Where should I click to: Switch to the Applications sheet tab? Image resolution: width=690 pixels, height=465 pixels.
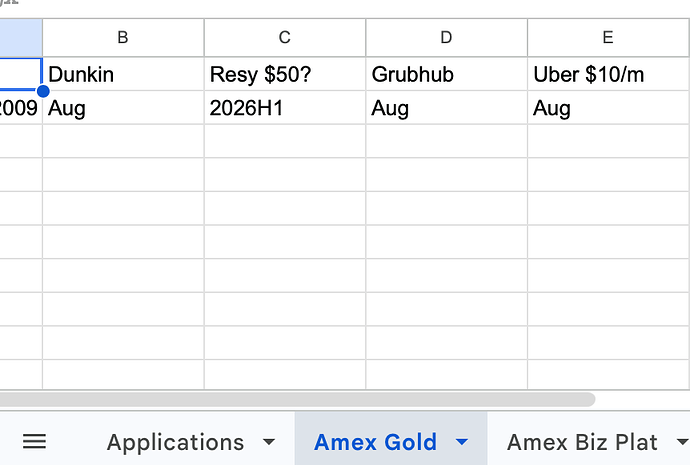tap(175, 442)
